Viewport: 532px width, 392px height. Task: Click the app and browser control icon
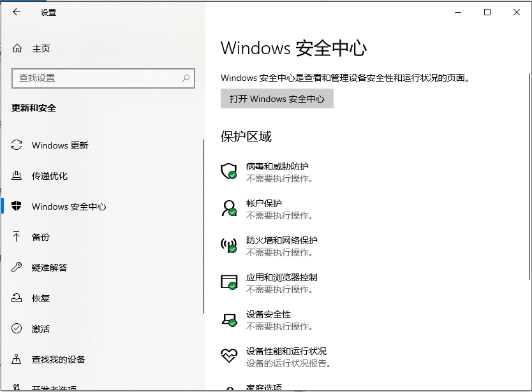228,282
